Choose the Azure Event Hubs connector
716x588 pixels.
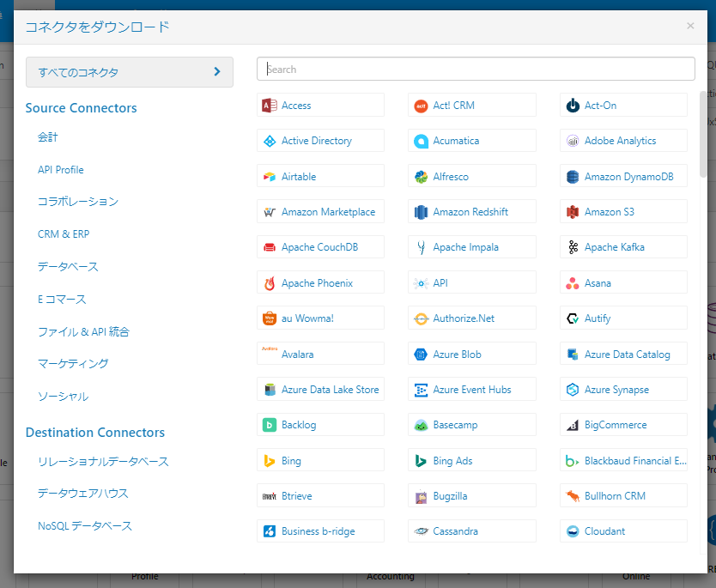(471, 390)
